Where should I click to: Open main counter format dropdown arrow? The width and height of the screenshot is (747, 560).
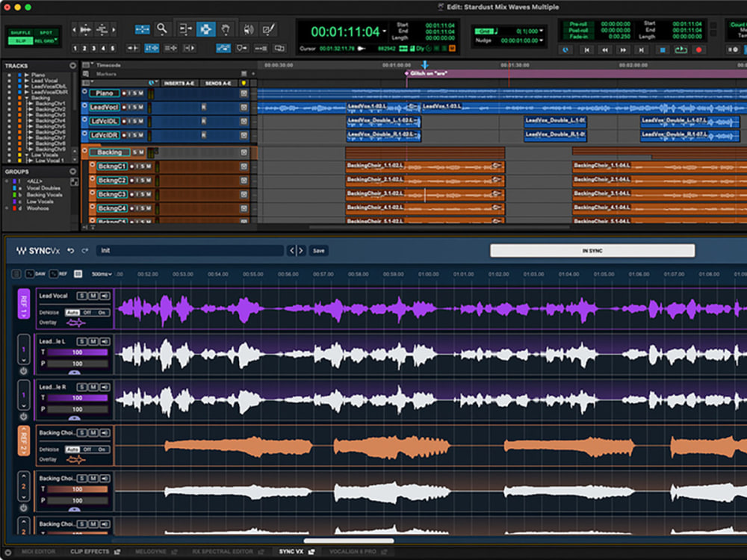click(384, 31)
